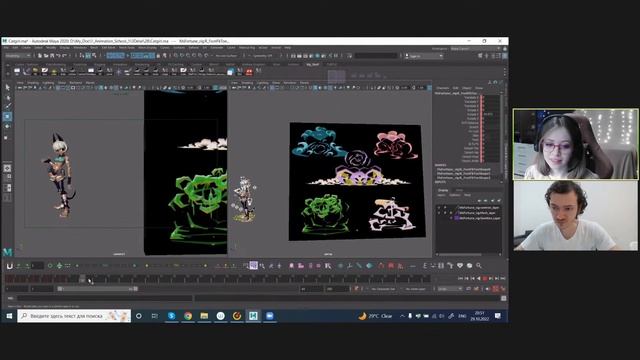Click the heart-shaped icon in animation toolbar
Screen dimensions: 640x360
(x=460, y=266)
